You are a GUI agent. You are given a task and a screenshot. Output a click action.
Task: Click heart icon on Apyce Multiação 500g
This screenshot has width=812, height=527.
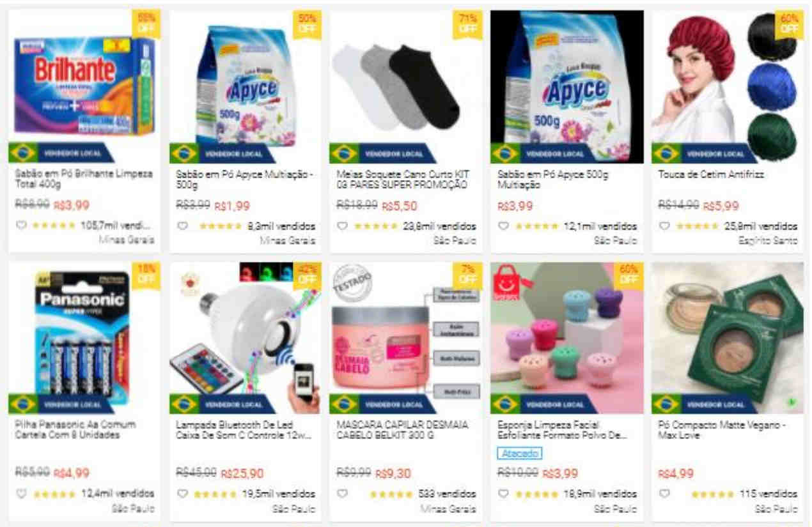[x=182, y=225]
